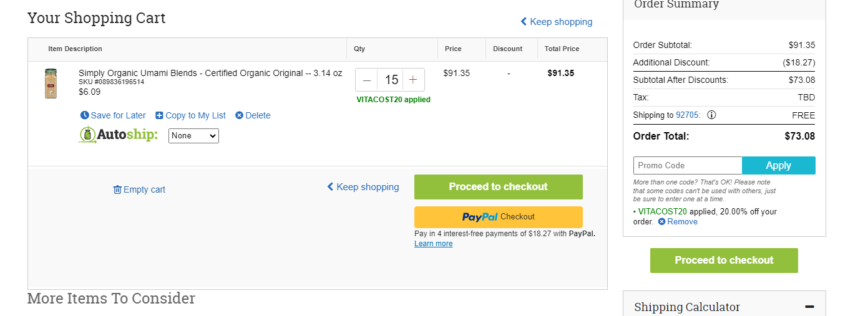Click the Simply Organic product thumbnail
868x316 pixels.
[50, 84]
